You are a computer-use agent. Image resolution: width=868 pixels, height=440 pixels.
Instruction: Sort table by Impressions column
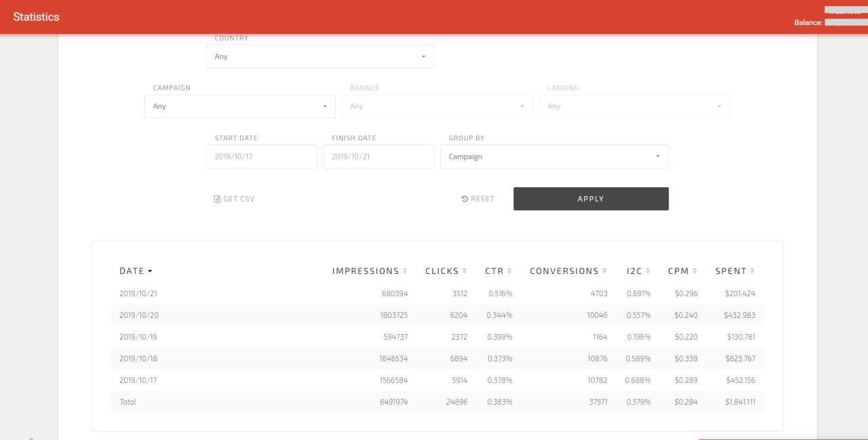click(370, 271)
